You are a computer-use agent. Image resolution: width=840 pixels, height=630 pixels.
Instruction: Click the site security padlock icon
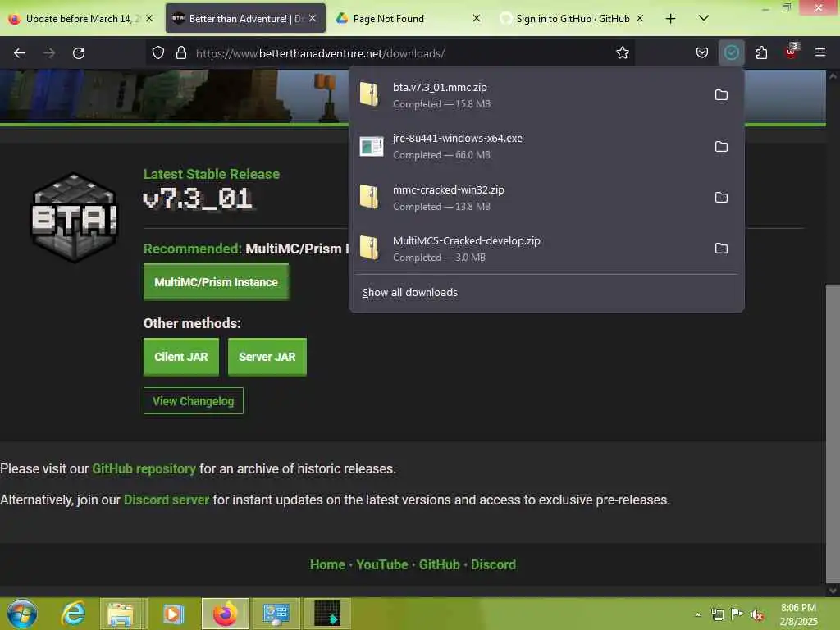pos(181,52)
